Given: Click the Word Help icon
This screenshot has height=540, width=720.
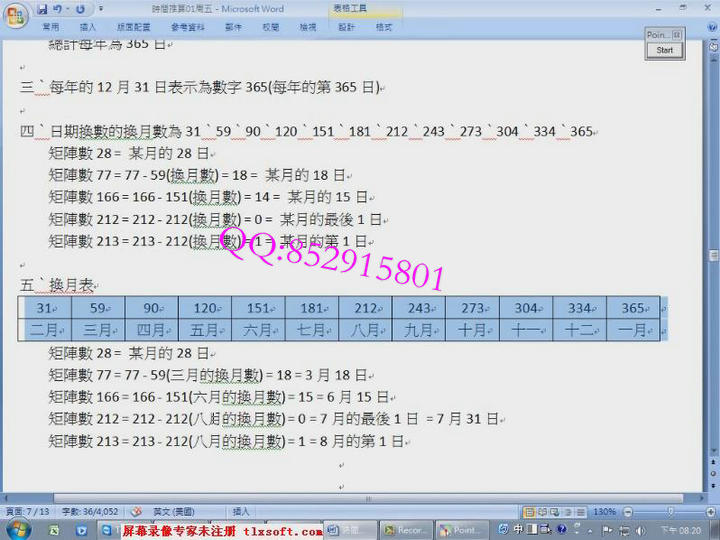Looking at the screenshot, I should point(712,27).
